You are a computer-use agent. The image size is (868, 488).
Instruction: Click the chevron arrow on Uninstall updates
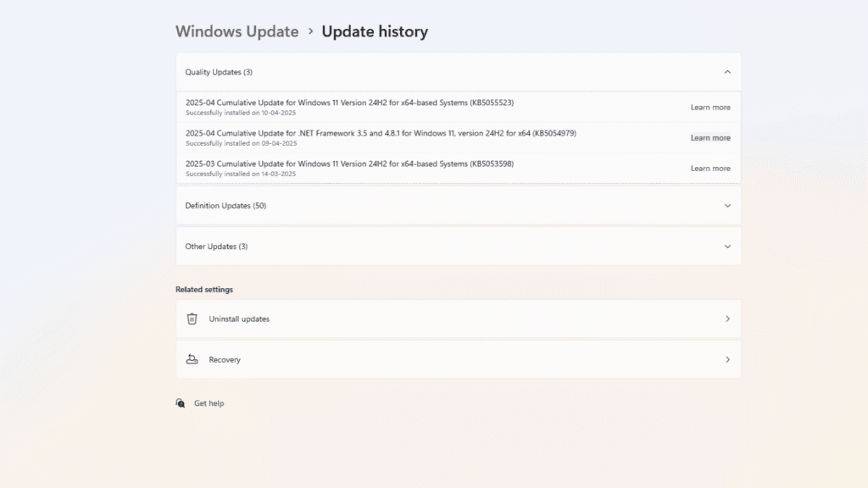tap(727, 319)
